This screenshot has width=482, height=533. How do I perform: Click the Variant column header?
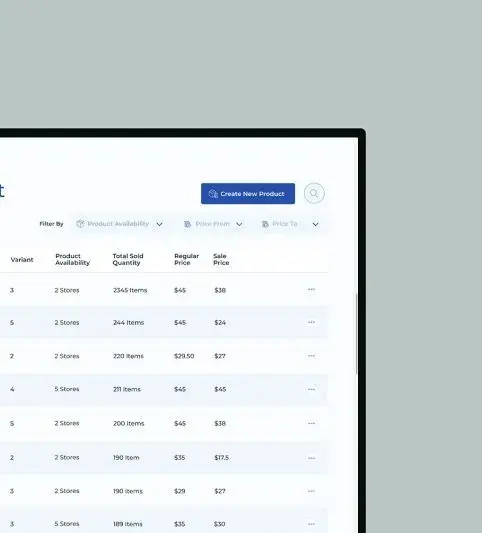[x=22, y=260]
